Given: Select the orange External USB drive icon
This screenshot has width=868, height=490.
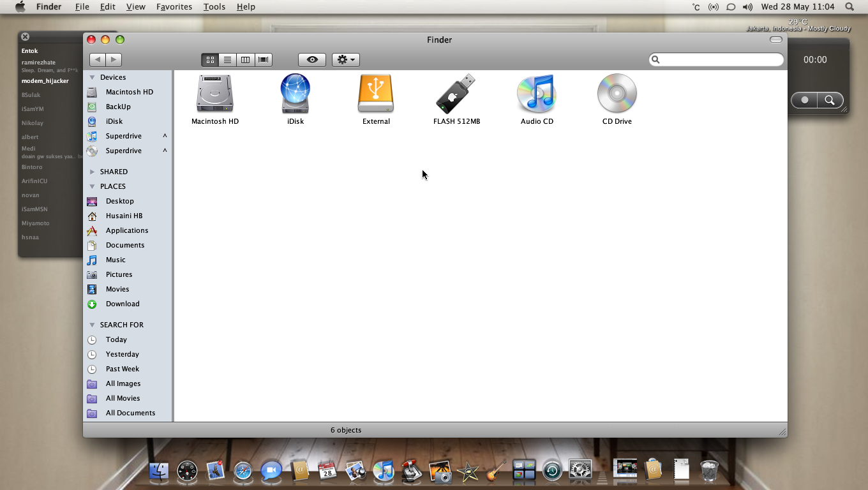Looking at the screenshot, I should pyautogui.click(x=376, y=94).
